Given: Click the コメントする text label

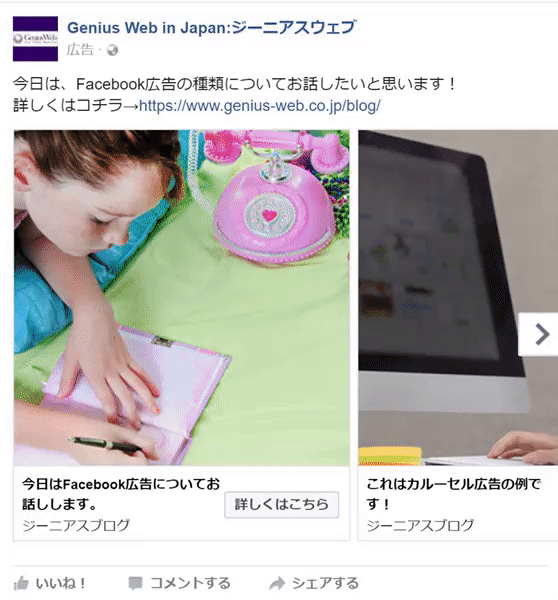Looking at the screenshot, I should (190, 584).
